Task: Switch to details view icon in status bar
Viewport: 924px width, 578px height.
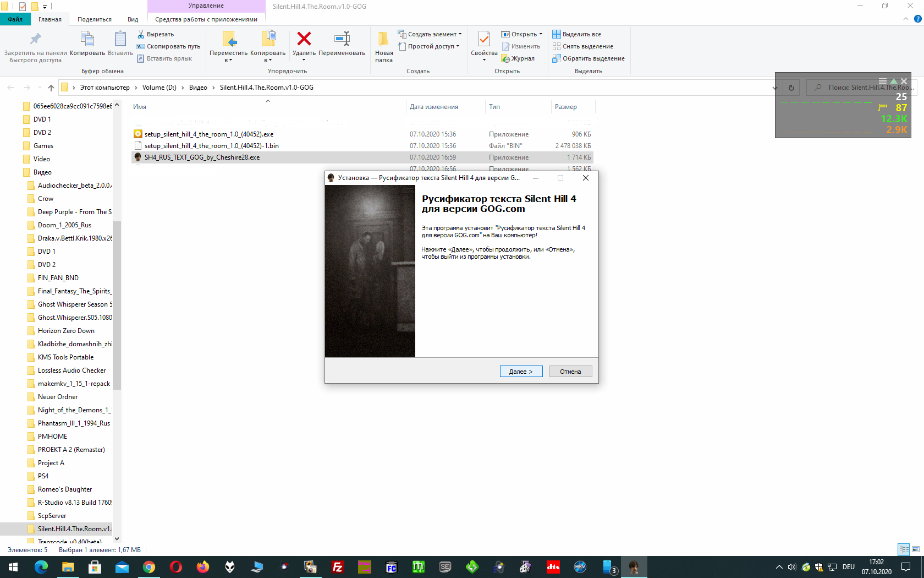Action: (x=904, y=549)
